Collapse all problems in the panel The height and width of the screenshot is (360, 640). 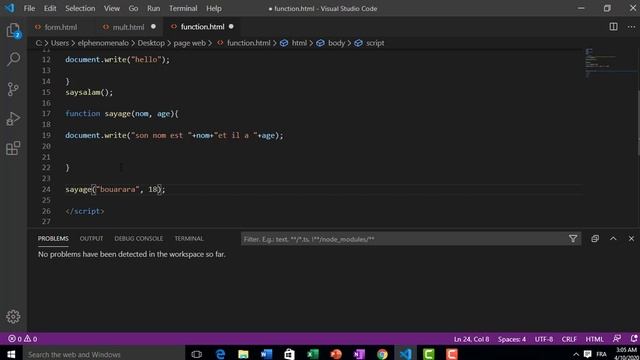point(595,239)
